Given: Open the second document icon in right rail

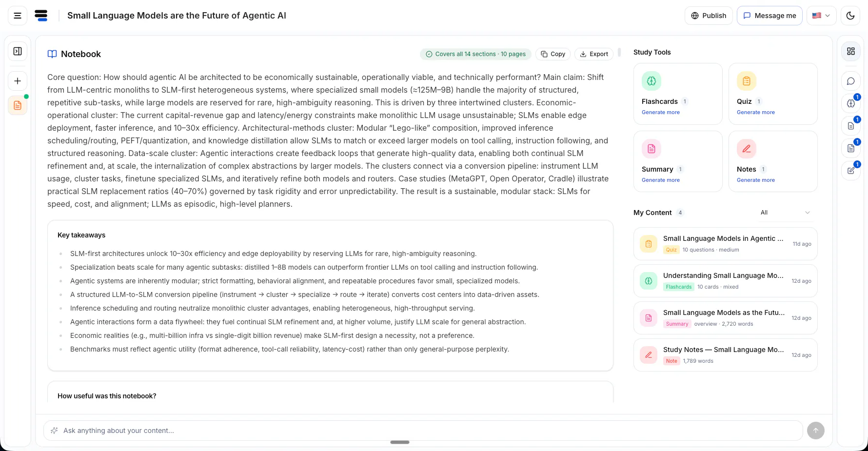Looking at the screenshot, I should click(851, 148).
